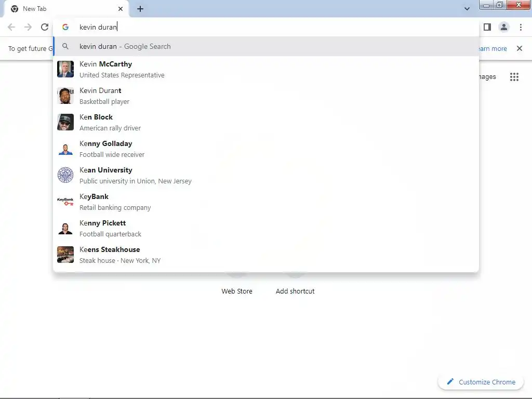
Task: Click Kevin McCarthy's photo thumbnail
Action: point(65,69)
